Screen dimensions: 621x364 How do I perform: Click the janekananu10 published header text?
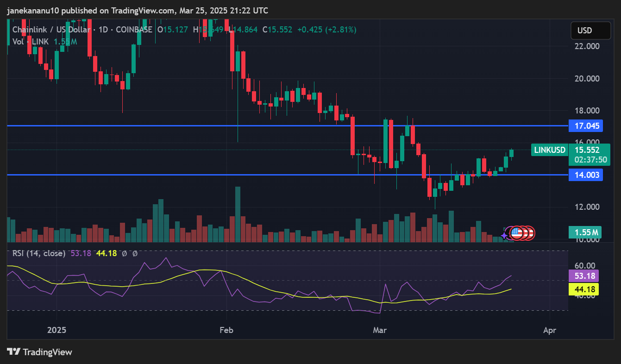(x=138, y=10)
